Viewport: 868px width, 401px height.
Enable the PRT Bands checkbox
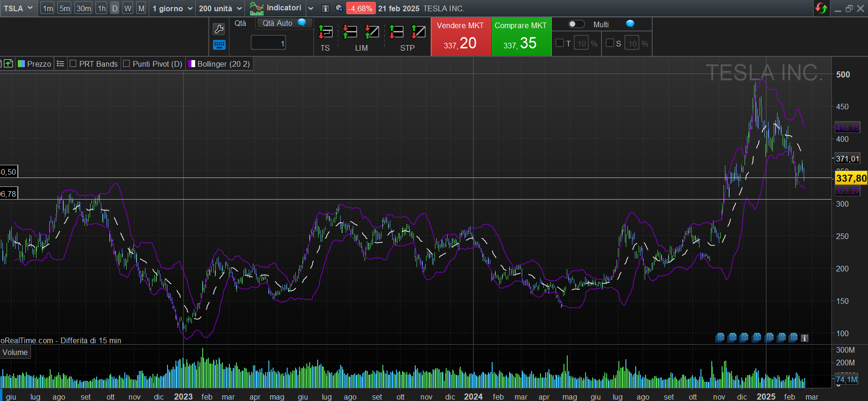tap(73, 64)
